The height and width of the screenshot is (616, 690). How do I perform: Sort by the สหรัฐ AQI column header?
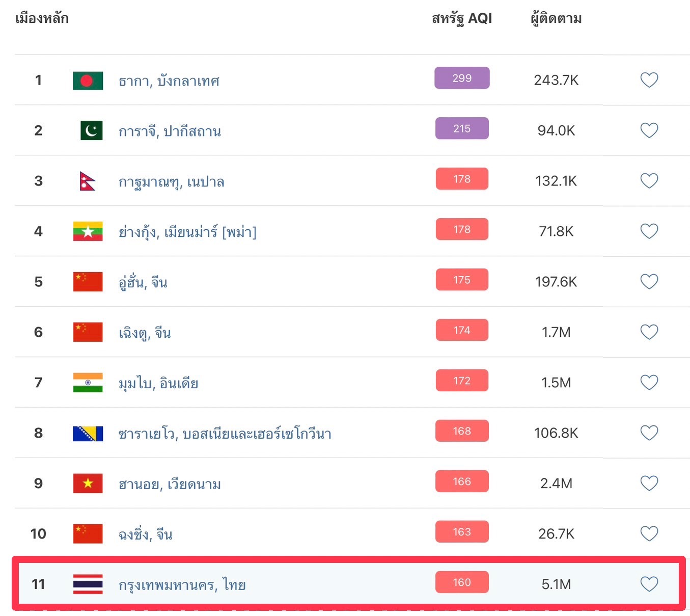(x=462, y=19)
